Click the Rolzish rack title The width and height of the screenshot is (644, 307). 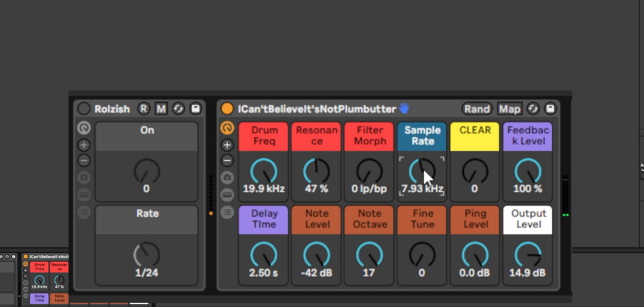tap(112, 109)
